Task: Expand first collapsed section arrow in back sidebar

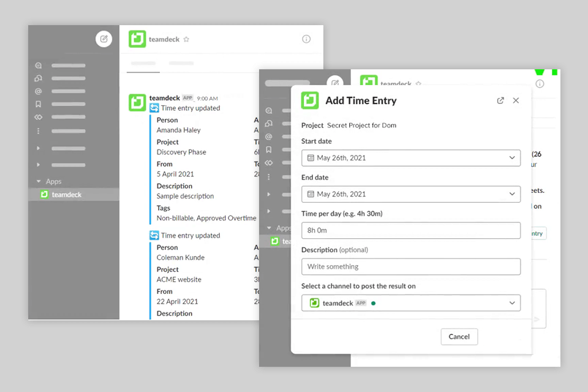Action: 38,148
